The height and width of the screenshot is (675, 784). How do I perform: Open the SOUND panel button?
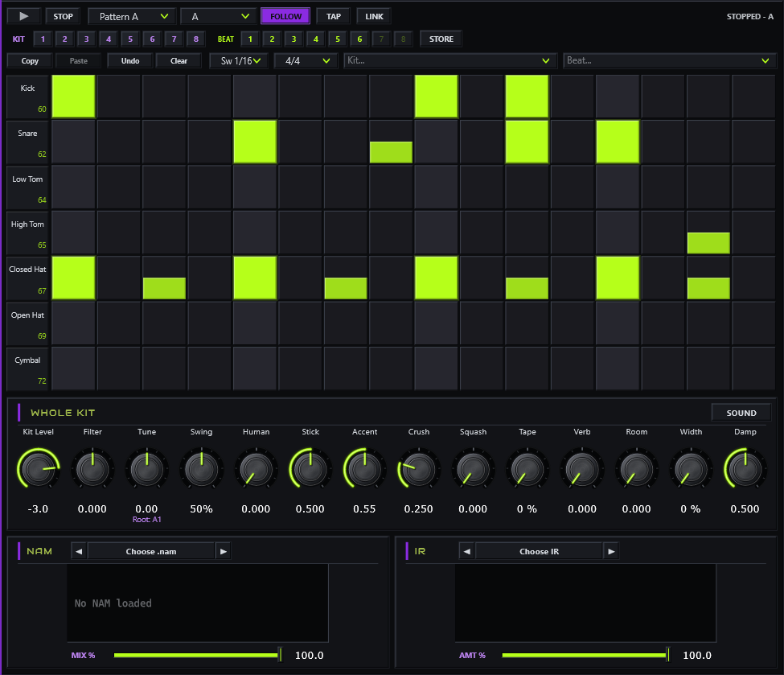point(741,413)
